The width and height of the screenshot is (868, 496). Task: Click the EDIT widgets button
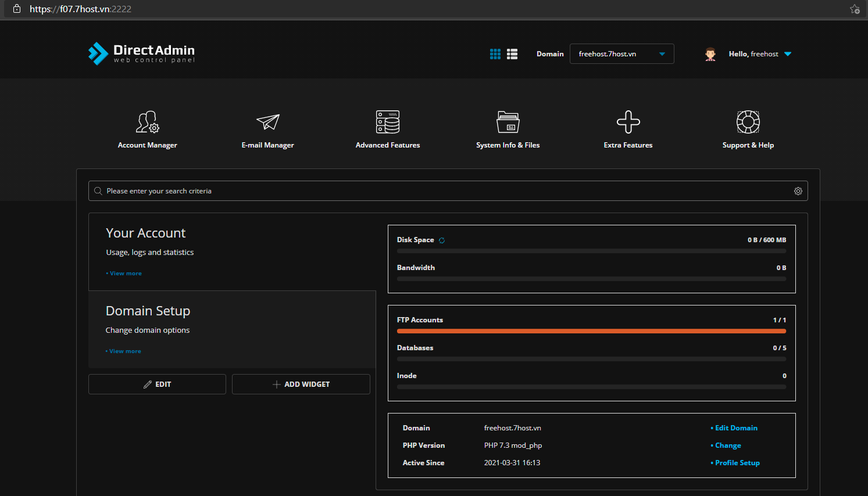(157, 384)
